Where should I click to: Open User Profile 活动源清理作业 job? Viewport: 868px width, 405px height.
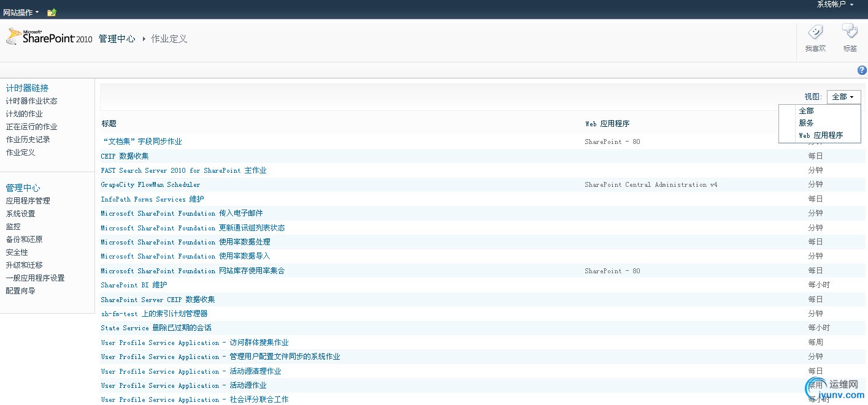(x=191, y=371)
